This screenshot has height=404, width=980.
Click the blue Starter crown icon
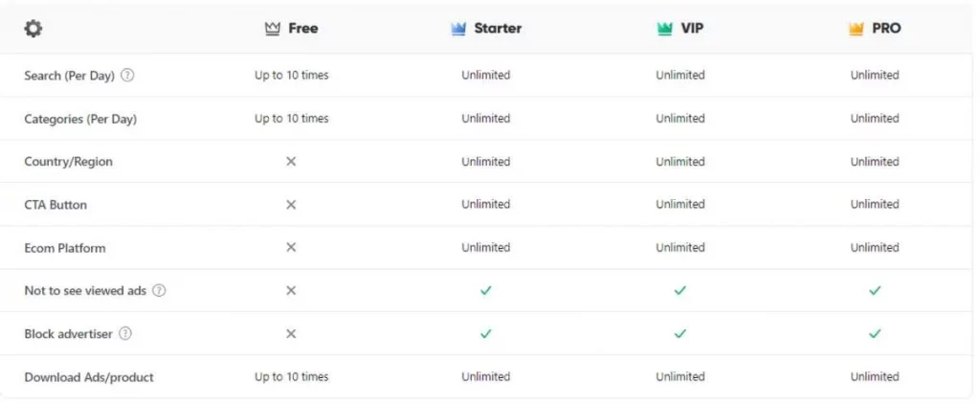point(458,29)
